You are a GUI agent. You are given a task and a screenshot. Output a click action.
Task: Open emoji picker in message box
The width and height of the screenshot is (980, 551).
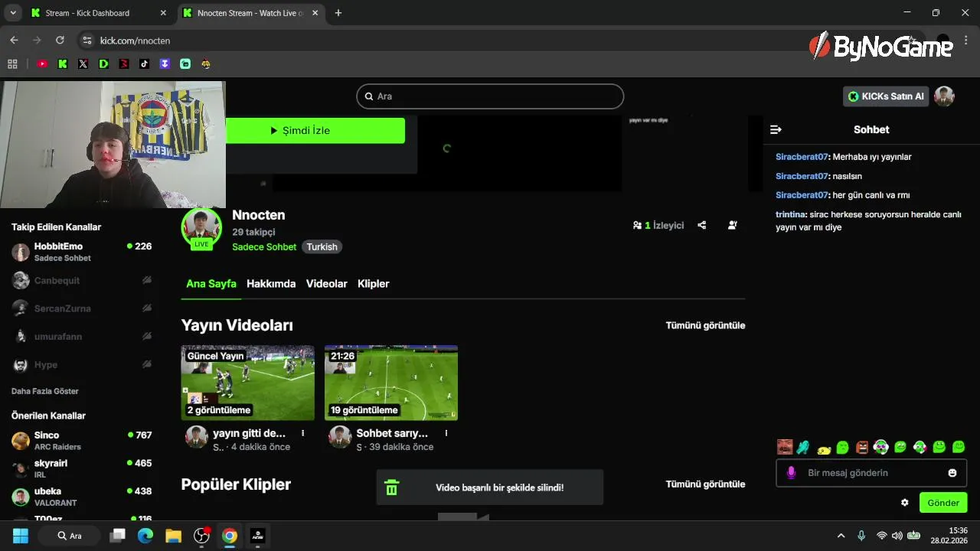coord(952,473)
